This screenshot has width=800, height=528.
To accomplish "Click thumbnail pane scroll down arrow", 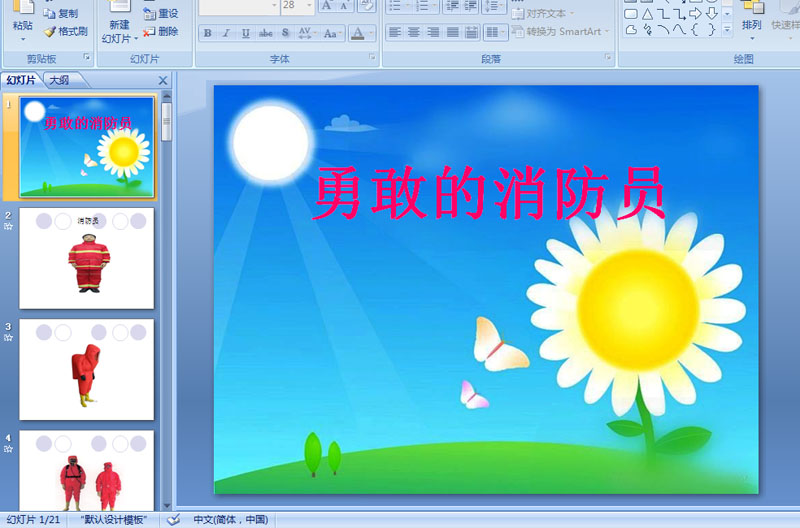I will point(167,506).
